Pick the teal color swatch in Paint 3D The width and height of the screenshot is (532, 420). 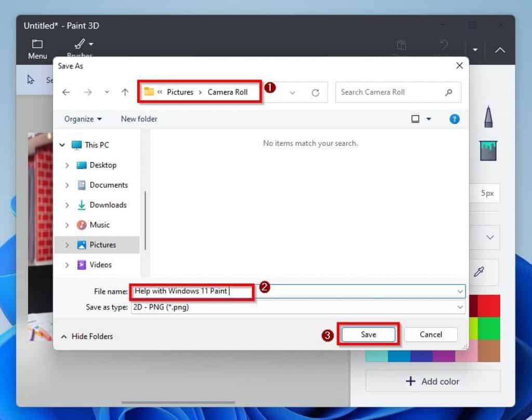[x=377, y=356]
